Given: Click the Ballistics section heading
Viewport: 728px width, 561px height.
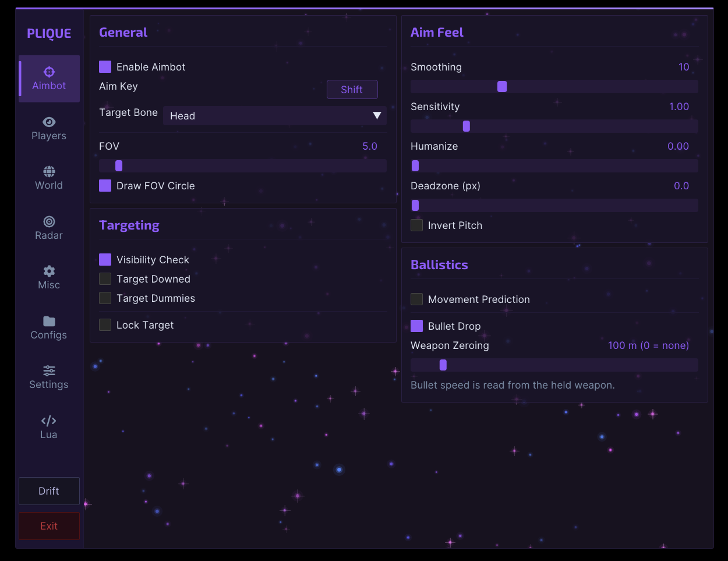Looking at the screenshot, I should (x=439, y=264).
